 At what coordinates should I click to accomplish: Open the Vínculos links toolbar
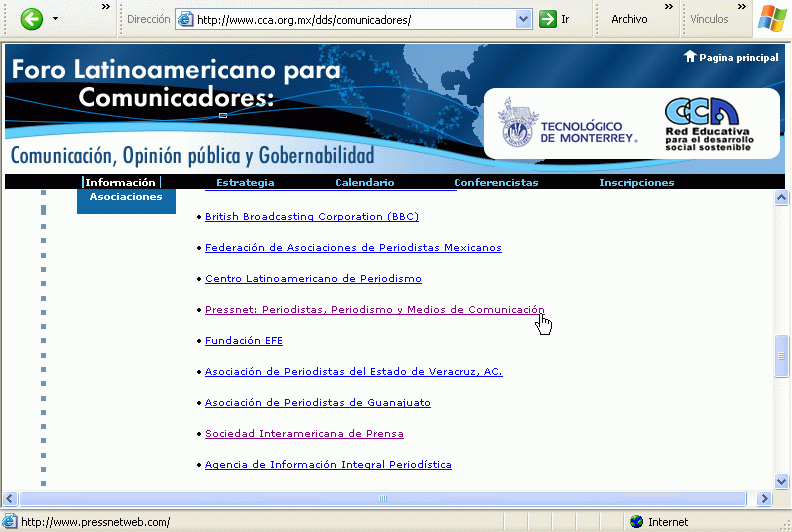709,19
